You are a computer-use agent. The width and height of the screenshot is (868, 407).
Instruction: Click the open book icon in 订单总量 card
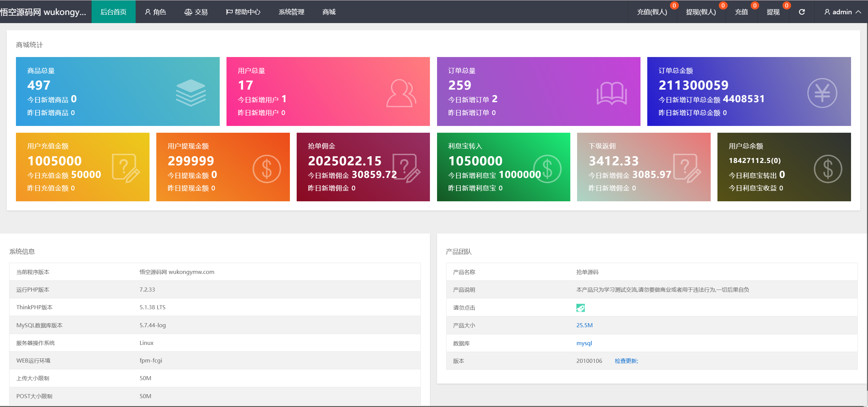[x=612, y=93]
